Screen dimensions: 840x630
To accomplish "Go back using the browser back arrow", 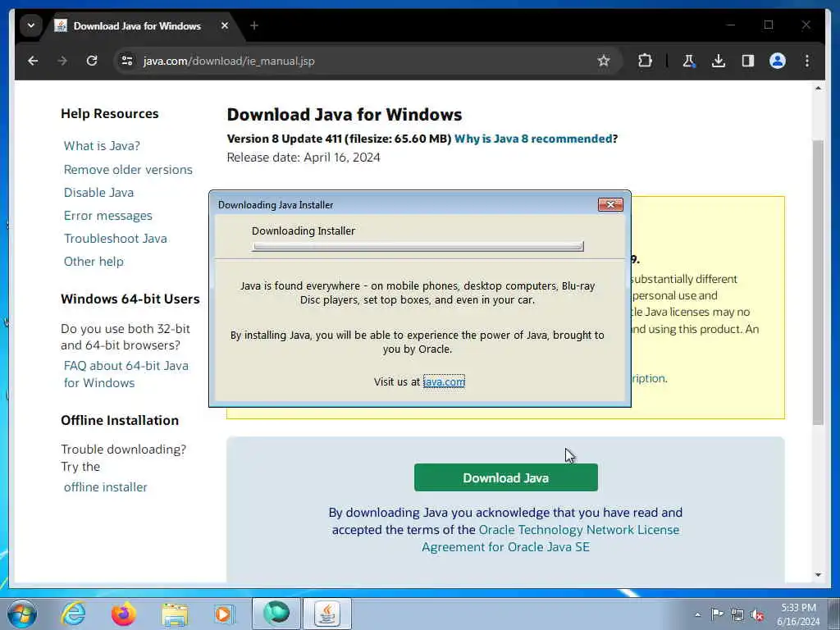I will click(x=33, y=61).
